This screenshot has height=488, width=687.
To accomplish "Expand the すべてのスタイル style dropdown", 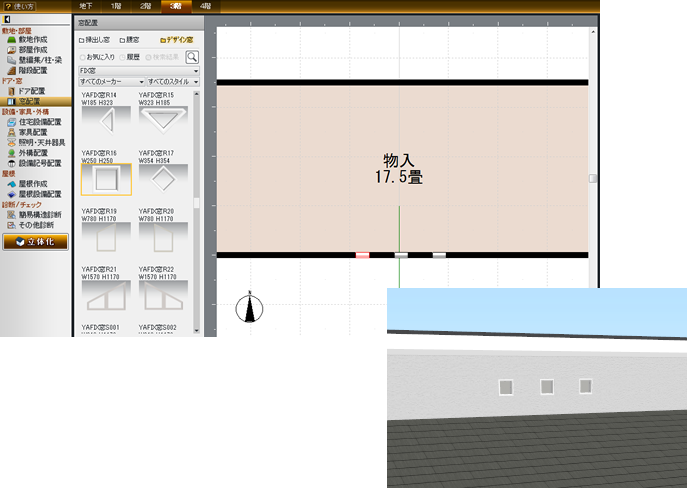I will 173,81.
